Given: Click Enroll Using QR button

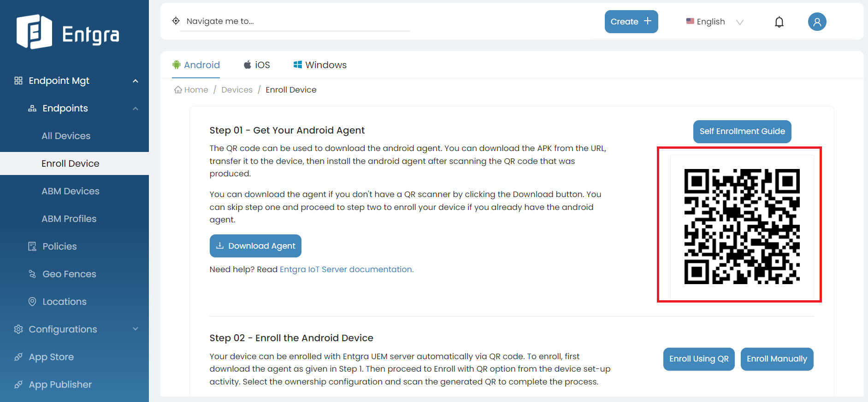Looking at the screenshot, I should click(699, 359).
